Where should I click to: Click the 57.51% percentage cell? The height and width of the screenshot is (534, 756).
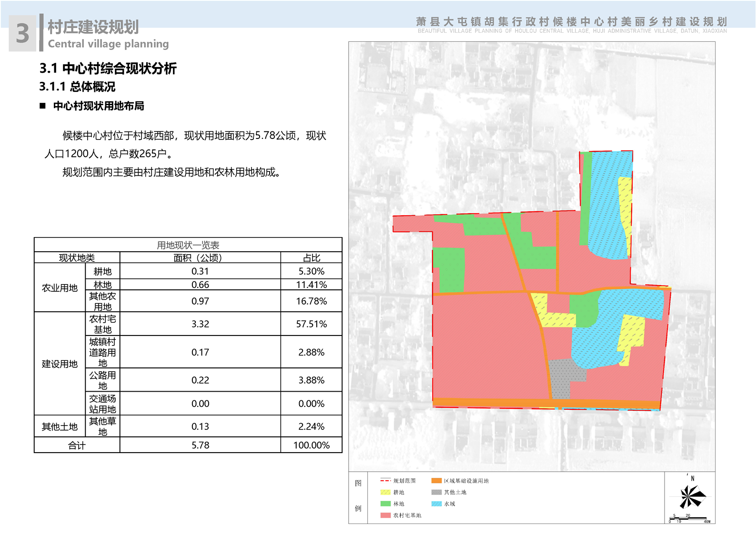coord(311,324)
